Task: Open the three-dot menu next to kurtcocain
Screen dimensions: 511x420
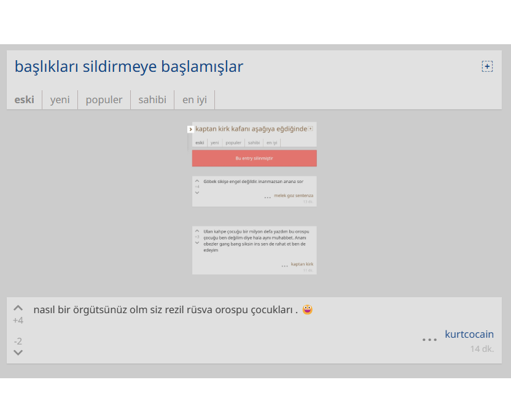Action: coord(429,340)
